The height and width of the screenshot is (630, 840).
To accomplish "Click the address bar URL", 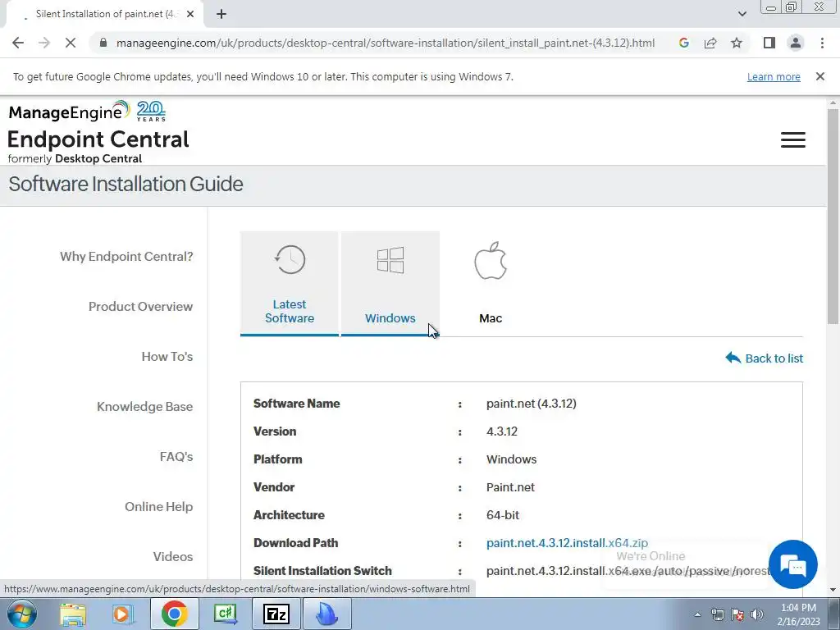I will tap(386, 43).
